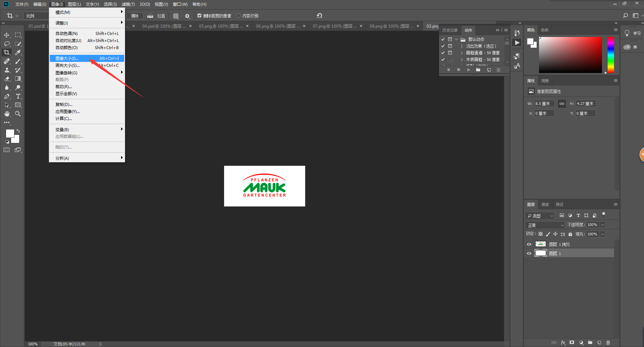Switch to the 通道 tab
This screenshot has width=644, height=347.
pos(545,204)
